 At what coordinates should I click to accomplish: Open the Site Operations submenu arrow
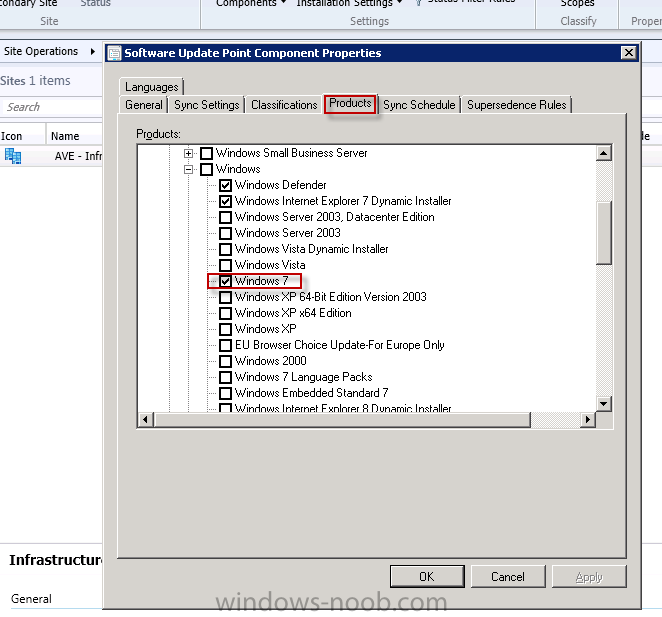click(x=92, y=52)
